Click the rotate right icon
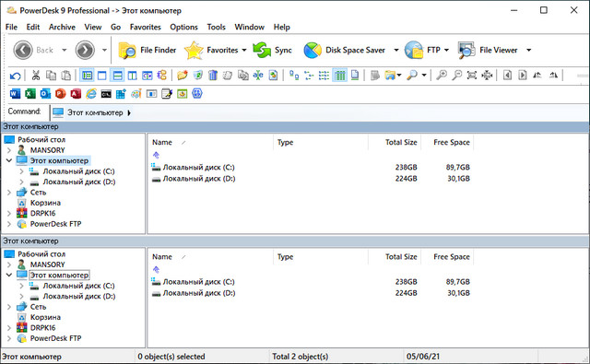Image resolution: width=590 pixels, height=364 pixels. coord(553,76)
